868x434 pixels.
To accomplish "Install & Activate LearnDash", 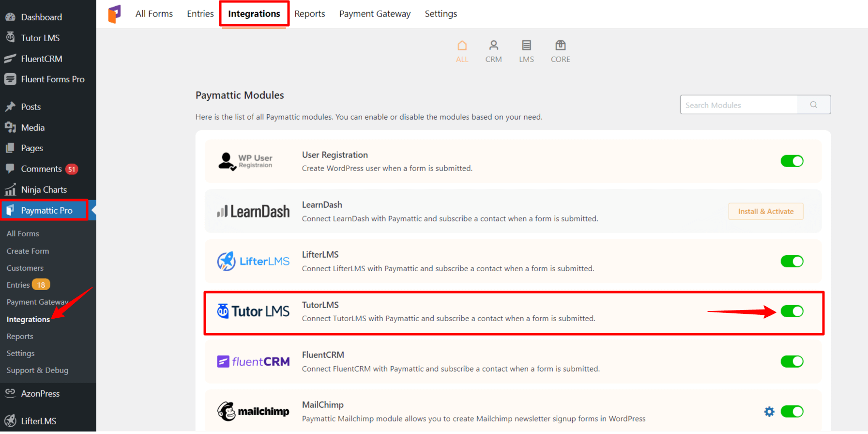I will [766, 211].
